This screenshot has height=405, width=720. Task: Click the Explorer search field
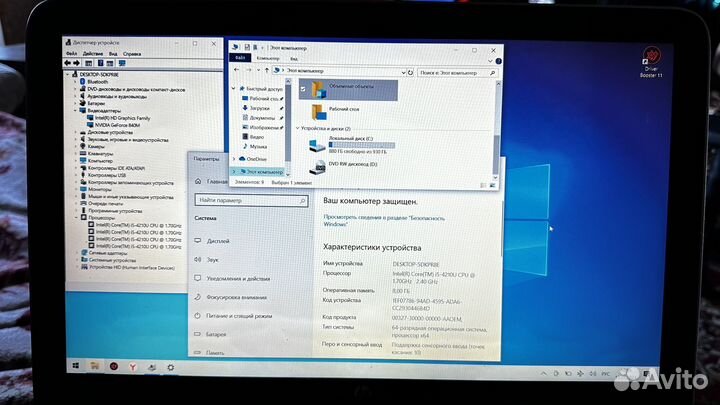coord(458,73)
